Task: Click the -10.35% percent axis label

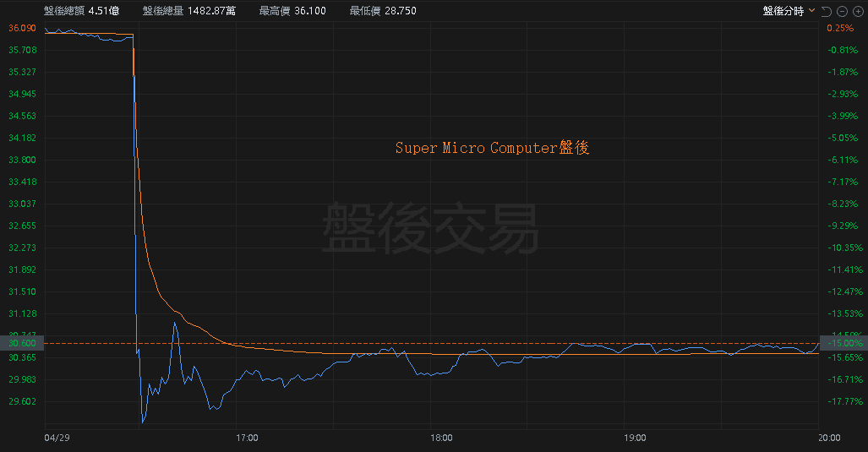Action: coord(845,248)
